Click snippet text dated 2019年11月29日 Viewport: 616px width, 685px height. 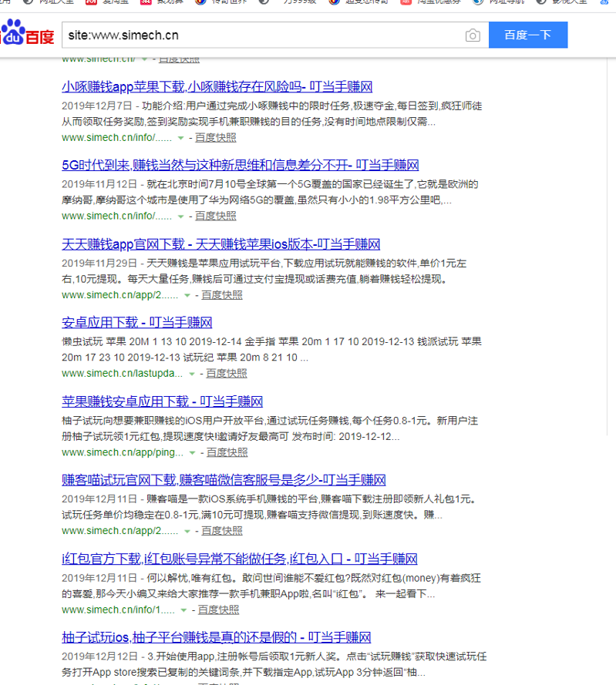264,271
